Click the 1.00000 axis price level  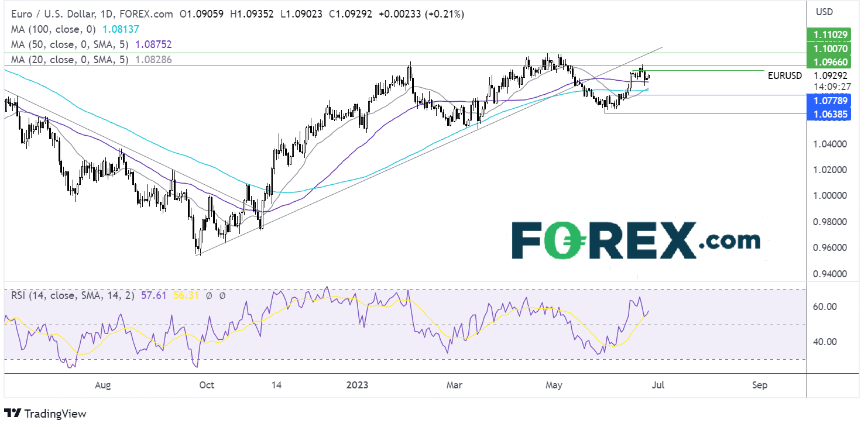(x=830, y=196)
